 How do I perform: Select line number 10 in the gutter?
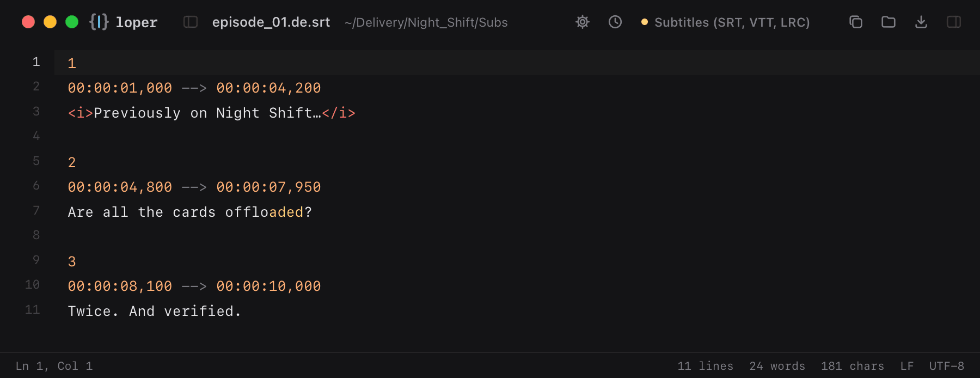click(32, 285)
